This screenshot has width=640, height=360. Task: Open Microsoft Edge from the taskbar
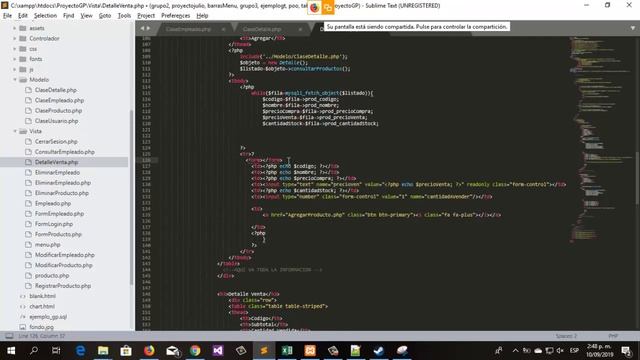[80, 351]
